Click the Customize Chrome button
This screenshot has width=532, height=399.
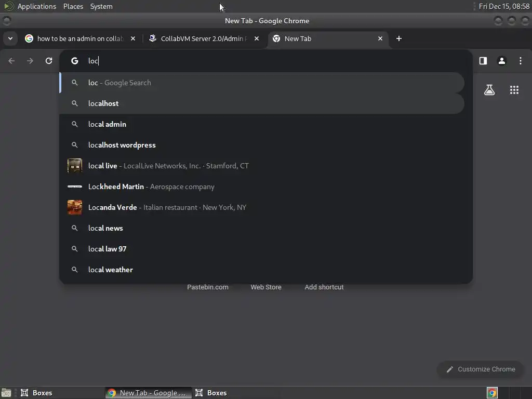point(481,369)
